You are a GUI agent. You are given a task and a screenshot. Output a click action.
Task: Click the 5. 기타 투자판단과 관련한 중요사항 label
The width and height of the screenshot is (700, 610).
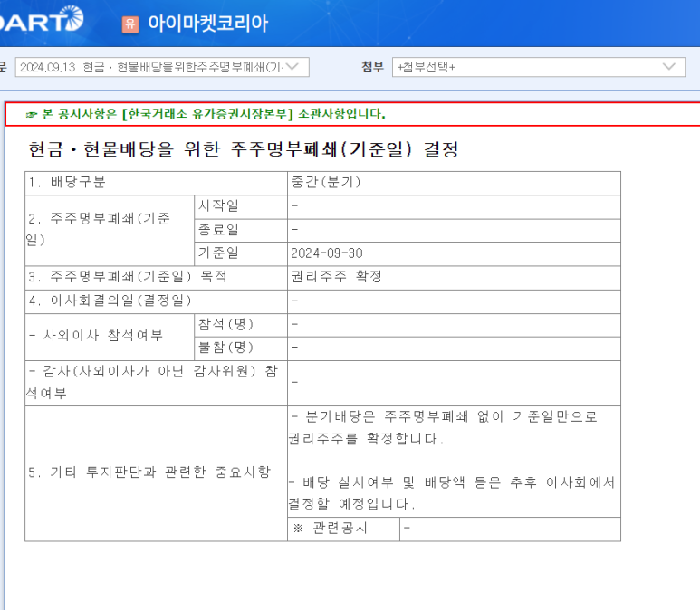point(149,472)
